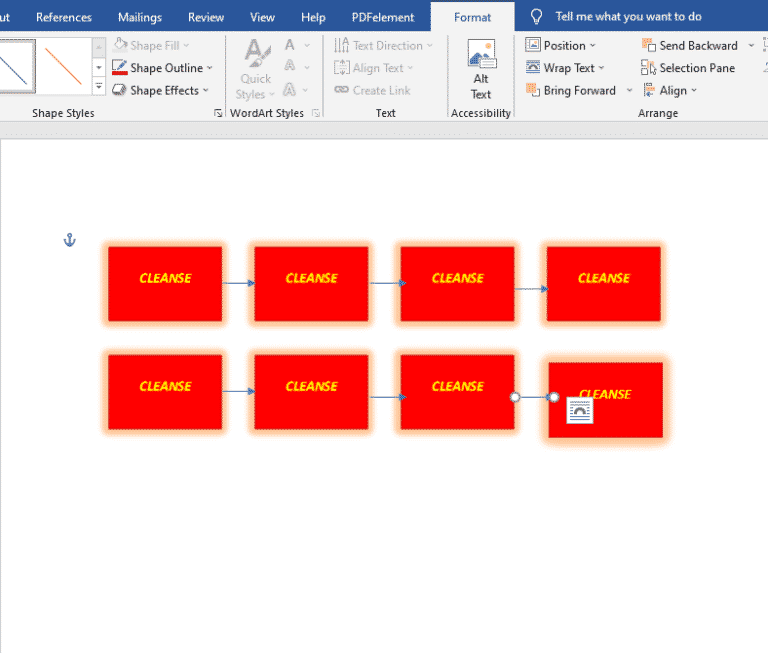
Task: Open the Help tab
Action: coord(313,17)
